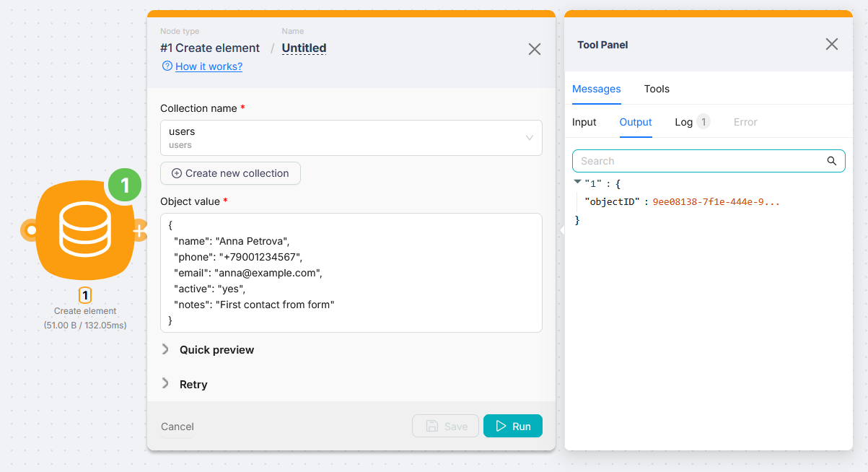Open the Log tab
Viewport: 868px width, 472px height.
(683, 122)
